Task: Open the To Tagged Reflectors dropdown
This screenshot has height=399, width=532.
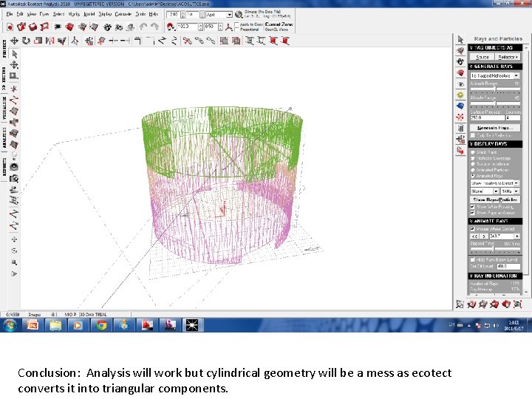Action: [494, 75]
